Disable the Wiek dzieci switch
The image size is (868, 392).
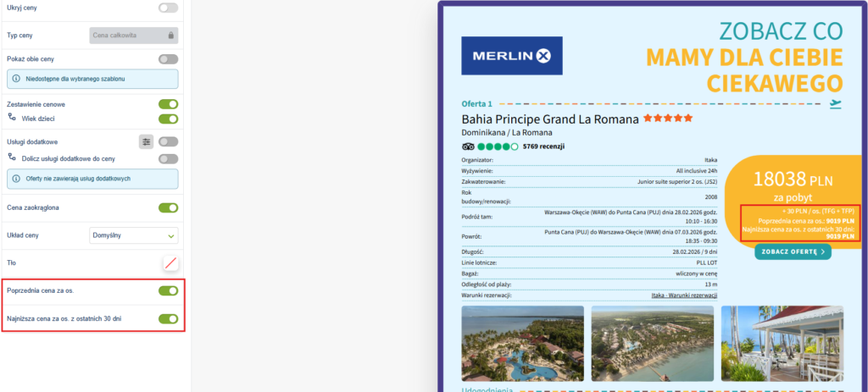(169, 119)
